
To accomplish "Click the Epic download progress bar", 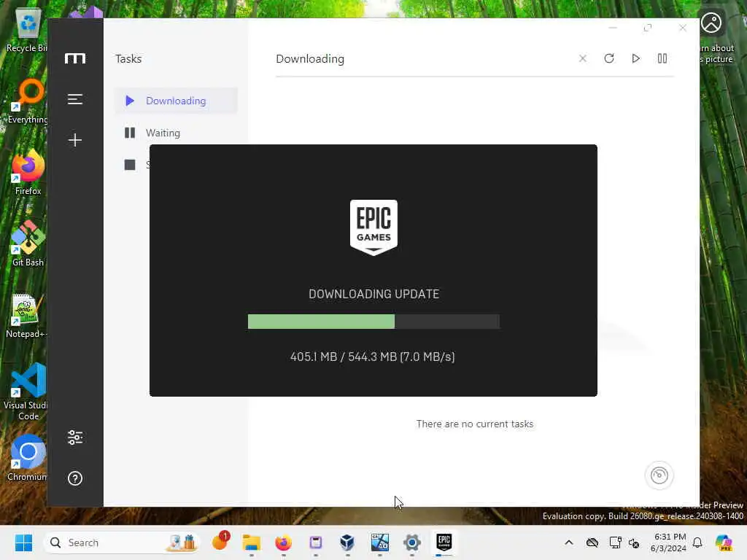I will click(373, 322).
